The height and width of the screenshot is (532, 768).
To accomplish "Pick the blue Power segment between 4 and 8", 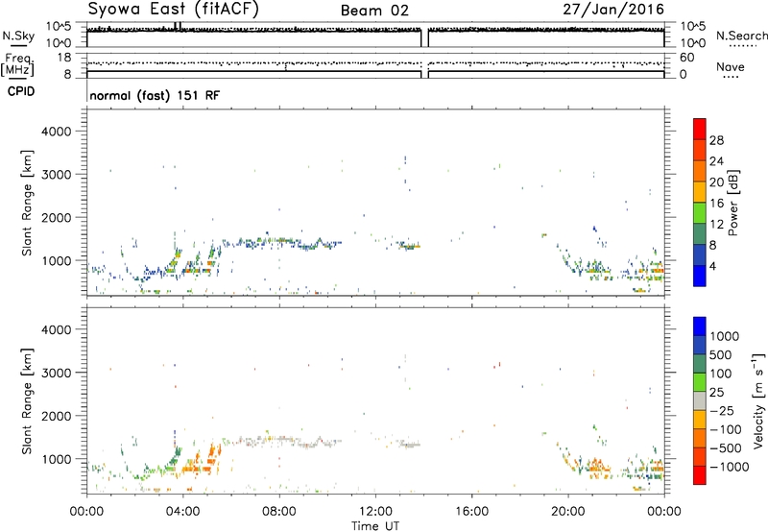I will [x=700, y=254].
